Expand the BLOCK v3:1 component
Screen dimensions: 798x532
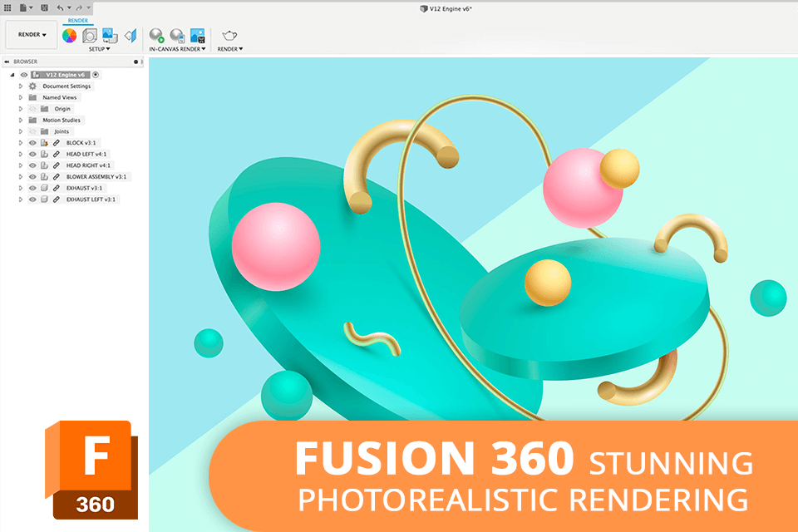tap(21, 143)
